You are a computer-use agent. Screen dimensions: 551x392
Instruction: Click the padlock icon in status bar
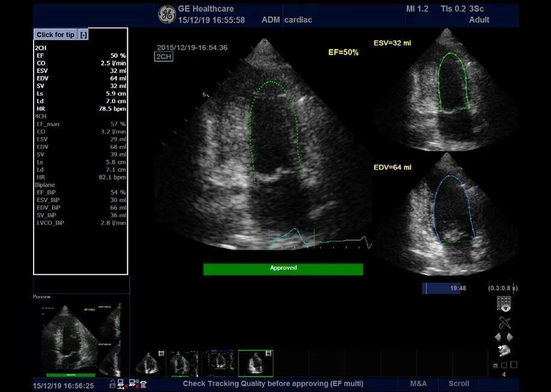(x=112, y=384)
